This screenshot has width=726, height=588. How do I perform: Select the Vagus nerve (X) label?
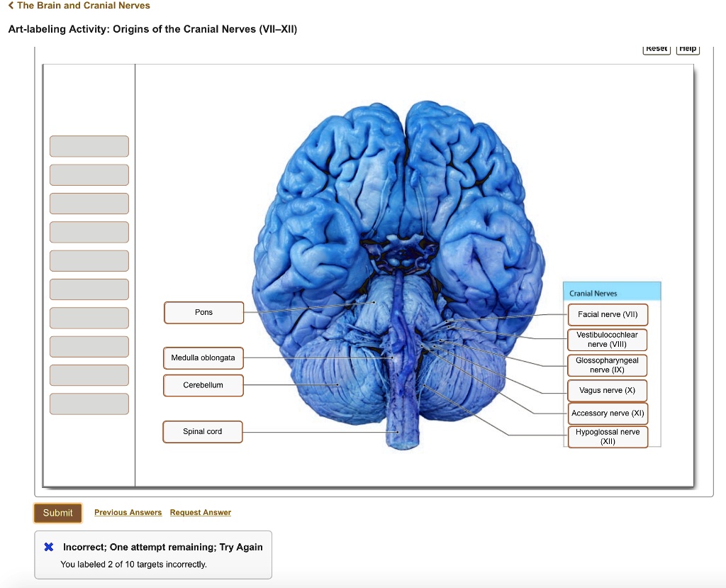607,390
